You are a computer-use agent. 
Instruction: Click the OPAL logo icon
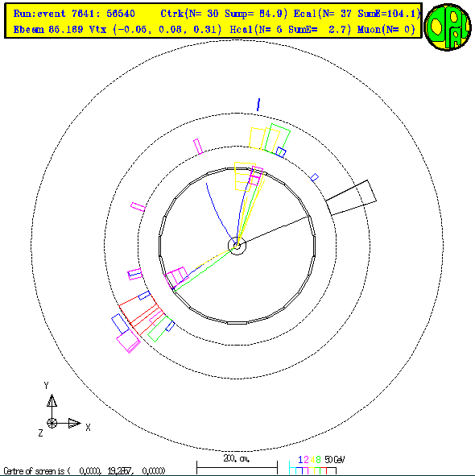(448, 27)
